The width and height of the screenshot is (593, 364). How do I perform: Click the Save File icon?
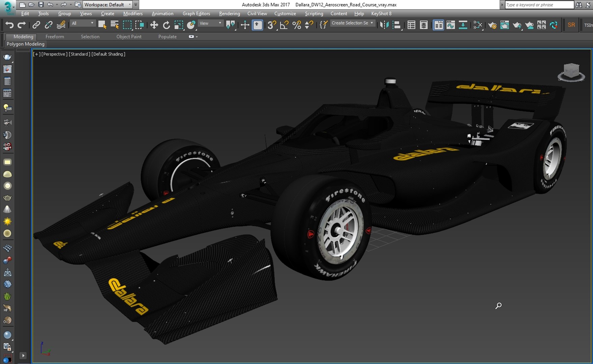coord(41,5)
